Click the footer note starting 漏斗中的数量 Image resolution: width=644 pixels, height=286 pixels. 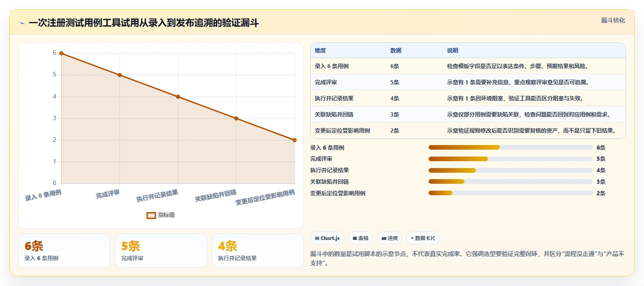[x=468, y=259]
